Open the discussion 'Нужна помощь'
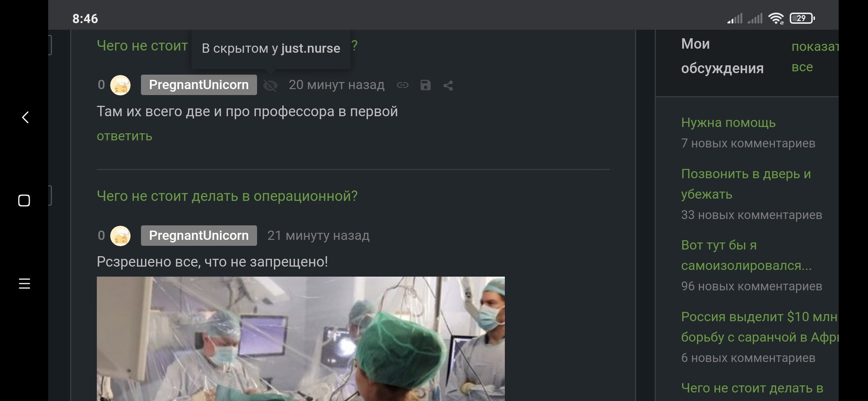 pos(728,123)
